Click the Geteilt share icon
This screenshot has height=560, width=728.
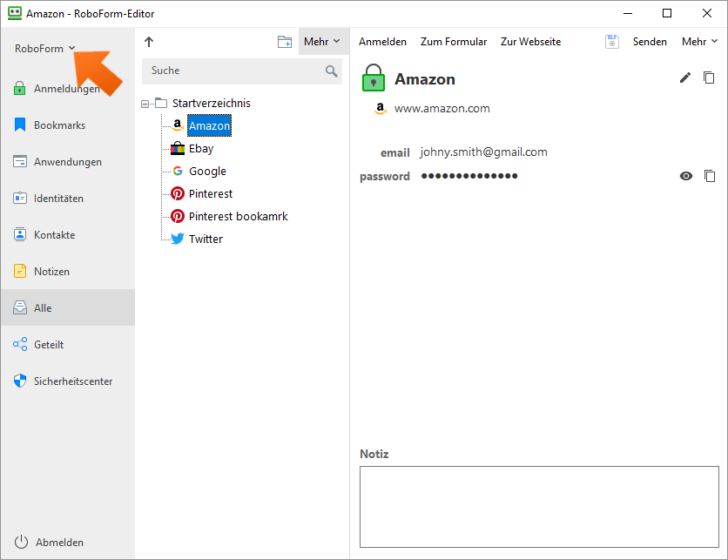pyautogui.click(x=20, y=344)
